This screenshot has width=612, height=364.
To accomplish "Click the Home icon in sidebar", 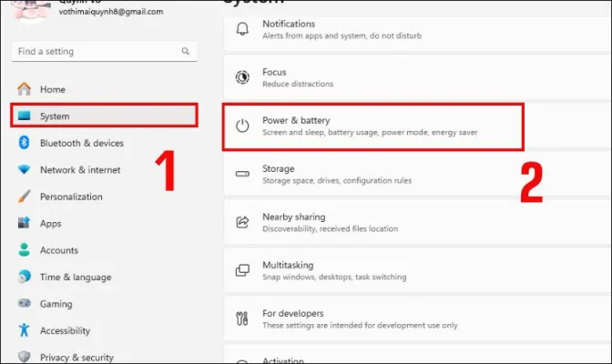I will tap(24, 89).
